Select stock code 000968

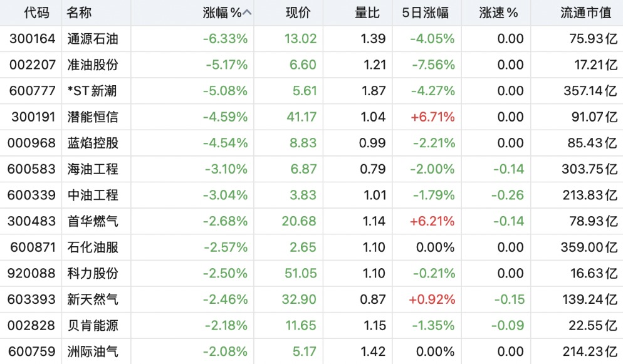point(31,143)
